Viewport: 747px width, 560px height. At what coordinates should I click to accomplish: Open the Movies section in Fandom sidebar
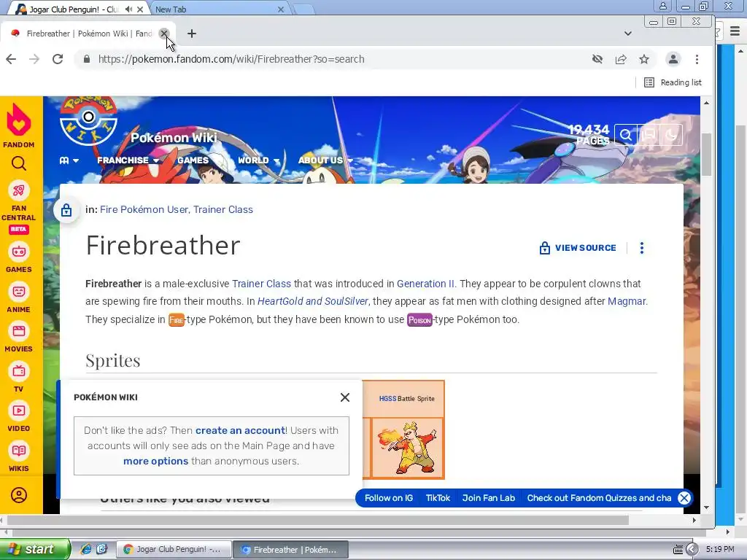pyautogui.click(x=18, y=337)
